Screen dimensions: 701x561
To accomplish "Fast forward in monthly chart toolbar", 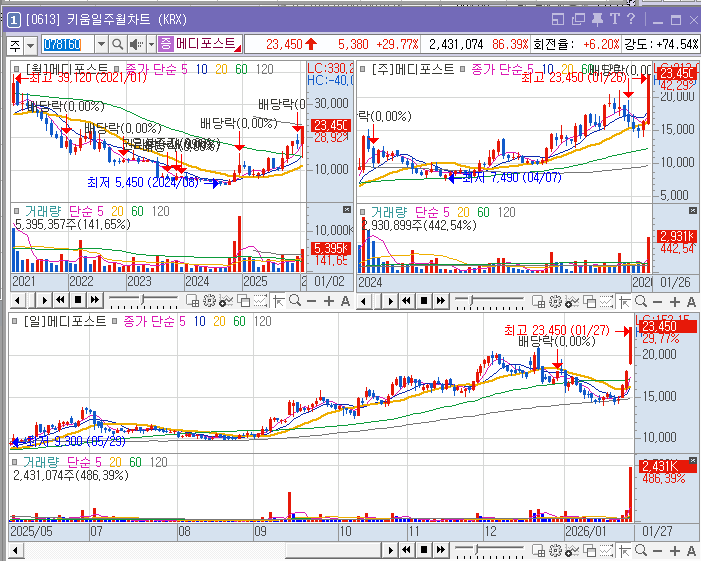I will (95, 300).
